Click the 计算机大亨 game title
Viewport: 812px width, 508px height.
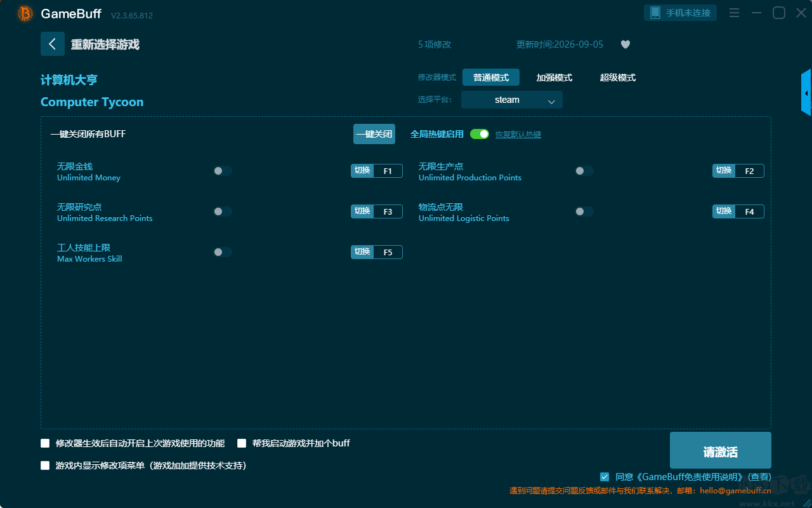click(x=69, y=80)
